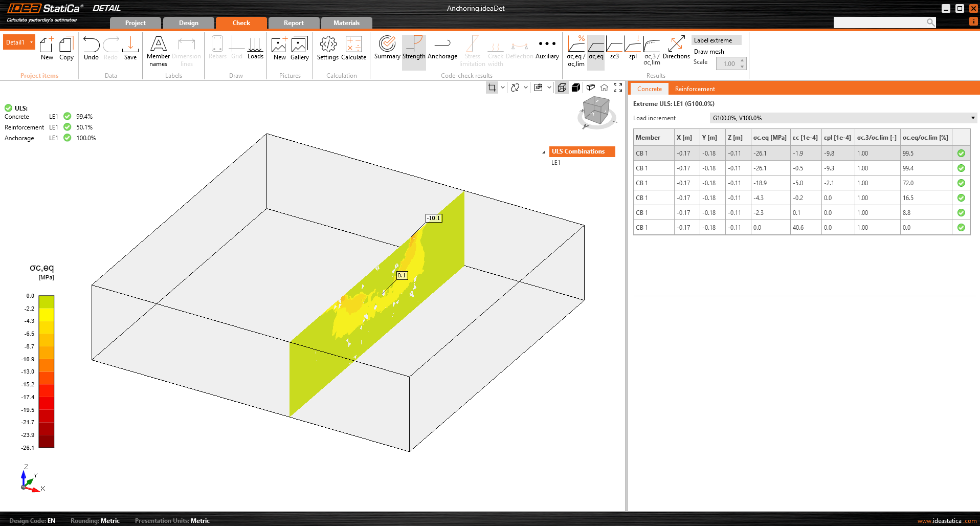This screenshot has width=980, height=526.
Task: Click the Loads draw icon
Action: click(255, 48)
